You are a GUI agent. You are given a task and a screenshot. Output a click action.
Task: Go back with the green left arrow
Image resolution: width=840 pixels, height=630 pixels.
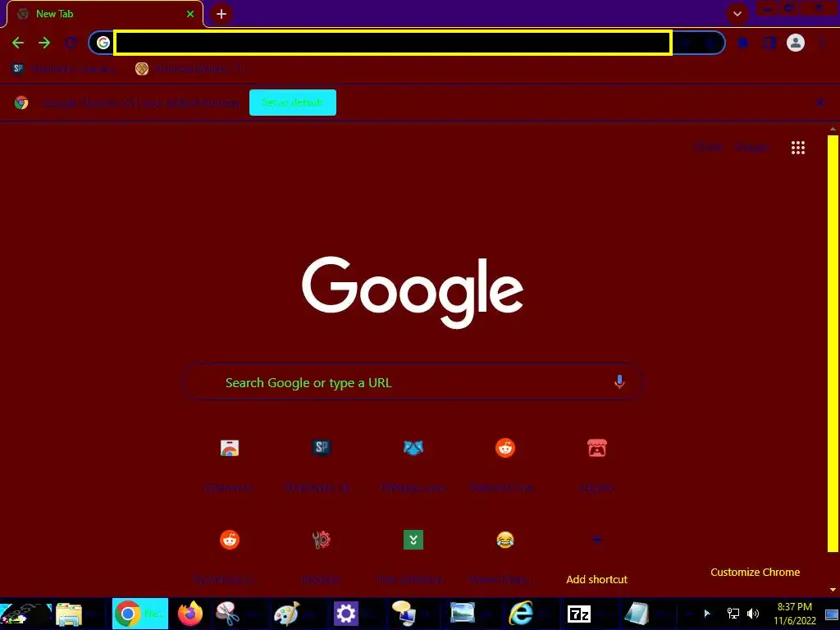(18, 43)
